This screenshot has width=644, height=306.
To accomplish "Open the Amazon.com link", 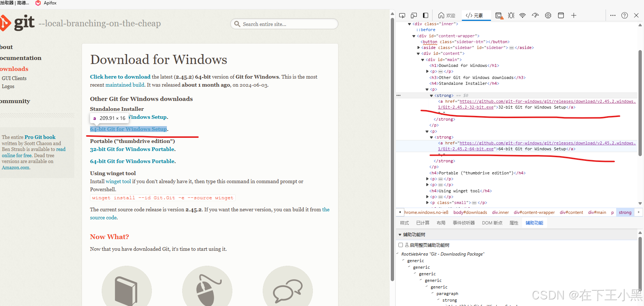I will pyautogui.click(x=15, y=167).
